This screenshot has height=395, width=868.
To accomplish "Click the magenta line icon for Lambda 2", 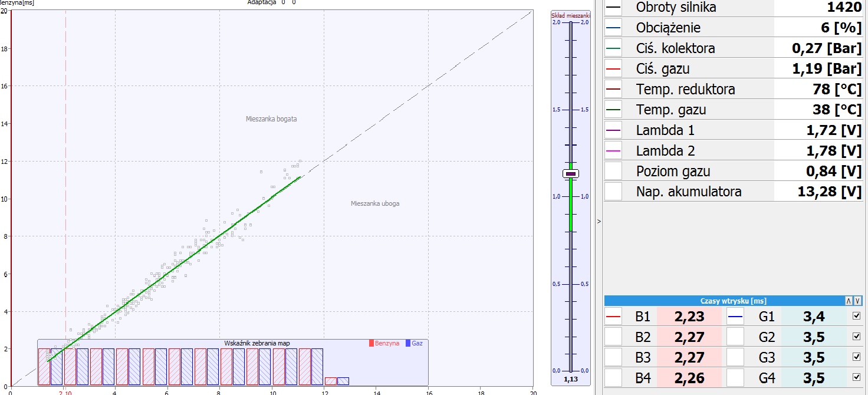I will coord(613,151).
